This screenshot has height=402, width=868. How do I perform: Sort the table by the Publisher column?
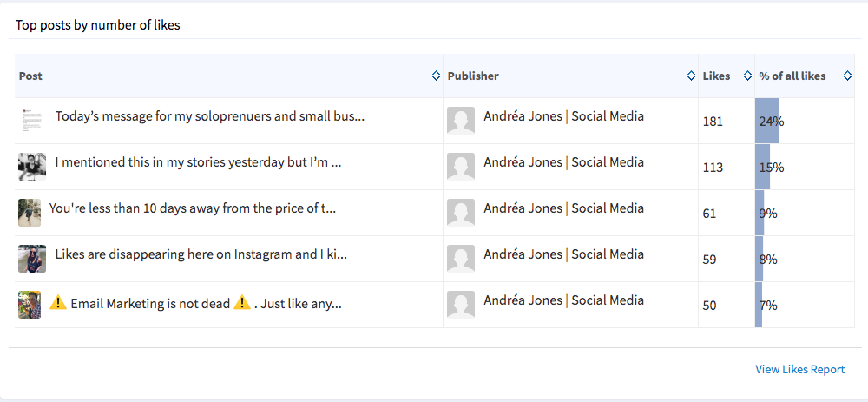pyautogui.click(x=691, y=76)
